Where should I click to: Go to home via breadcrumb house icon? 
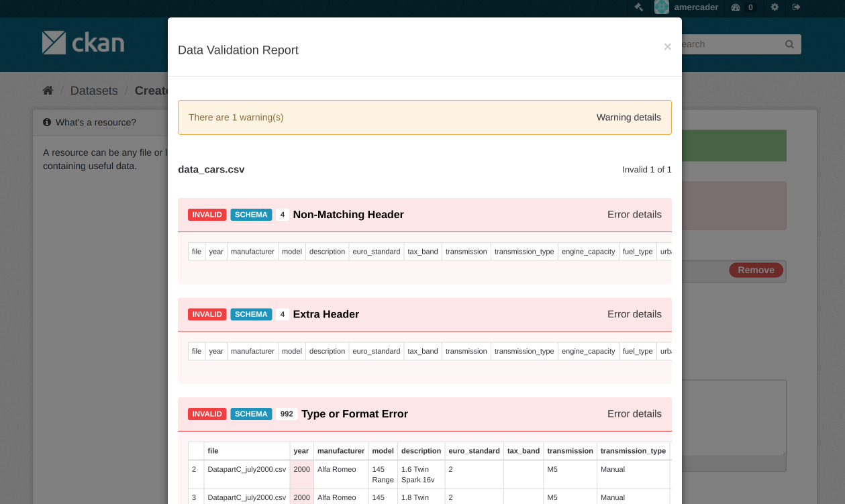point(48,91)
